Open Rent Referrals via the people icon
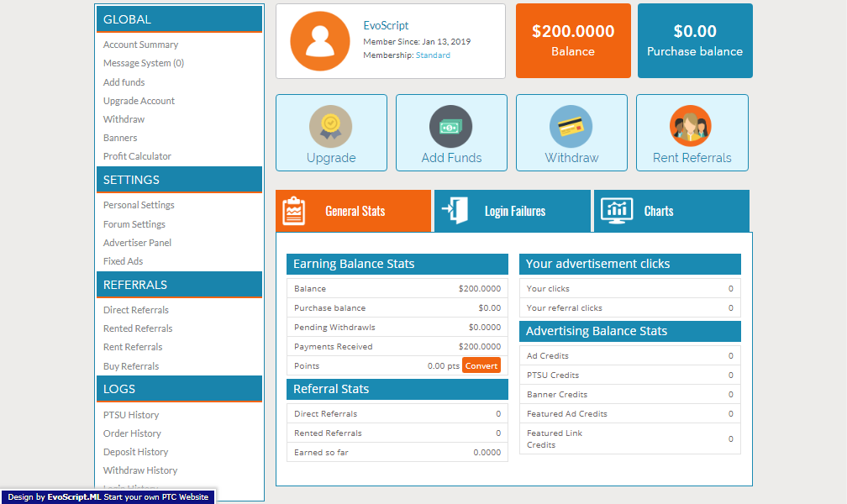 point(692,124)
